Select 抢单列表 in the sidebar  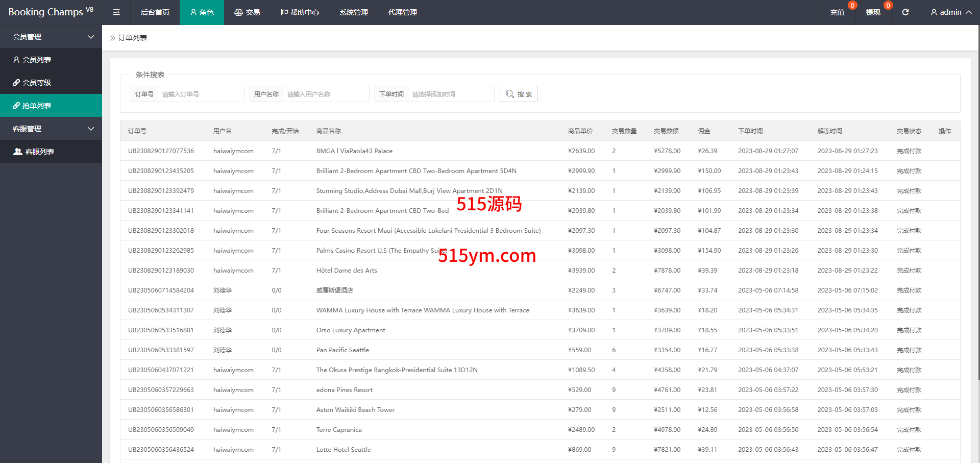pyautogui.click(x=37, y=106)
